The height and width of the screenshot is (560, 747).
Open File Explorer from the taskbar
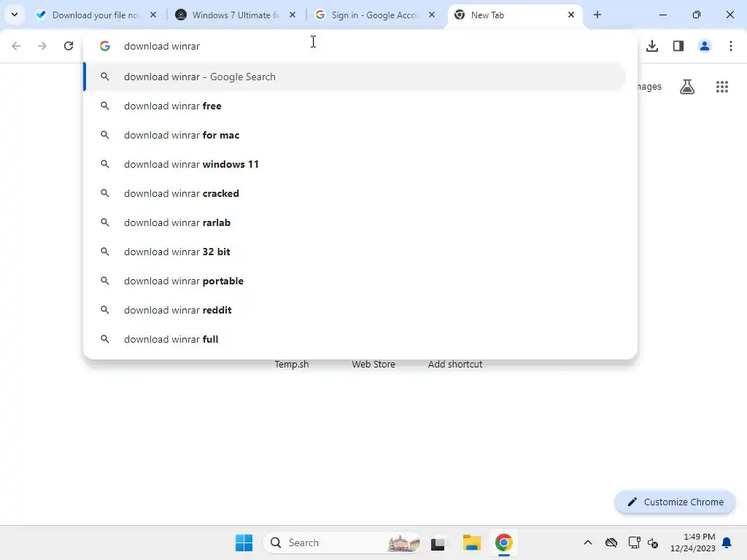tap(472, 542)
